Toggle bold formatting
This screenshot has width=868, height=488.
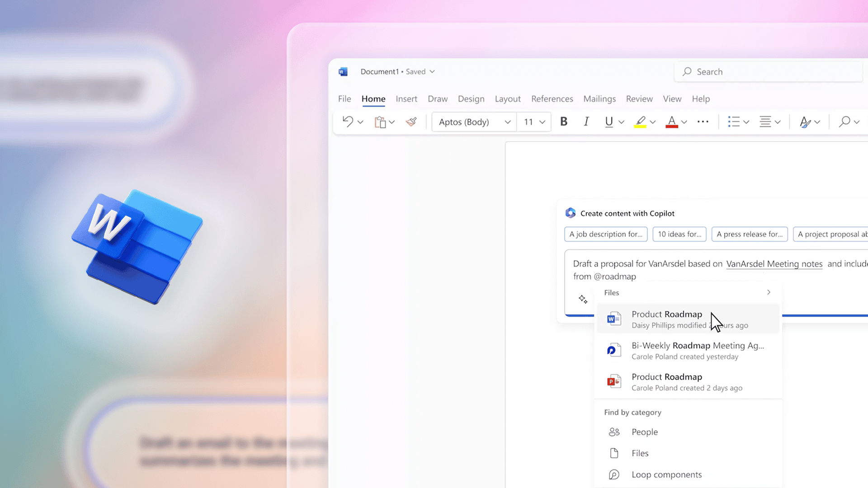[x=563, y=122]
